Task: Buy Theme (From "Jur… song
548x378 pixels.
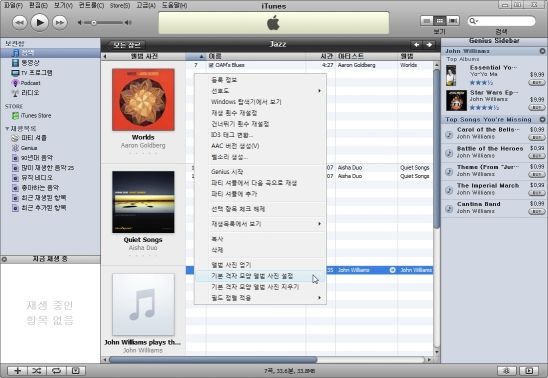Action: pos(536,174)
